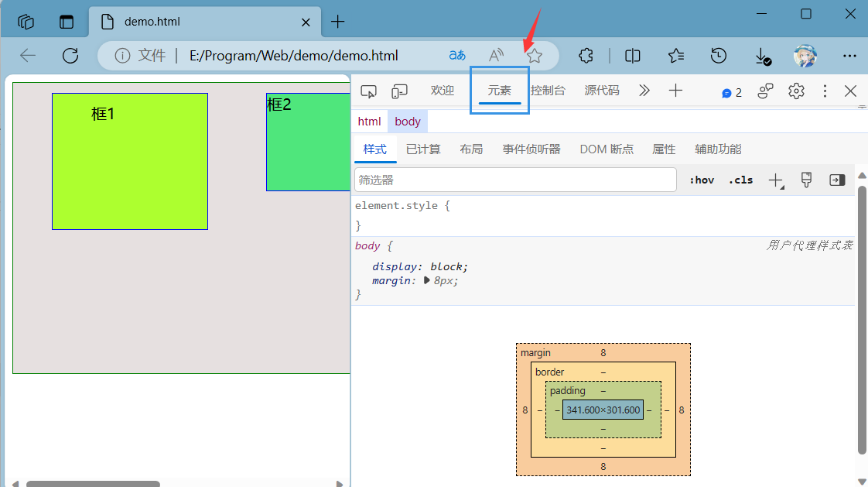Open the Downloads panel
Image resolution: width=868 pixels, height=487 pixels.
point(763,56)
